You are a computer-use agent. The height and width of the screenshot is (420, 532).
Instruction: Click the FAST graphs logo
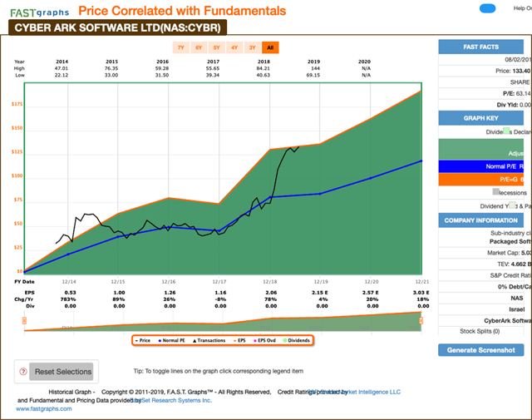coord(40,12)
